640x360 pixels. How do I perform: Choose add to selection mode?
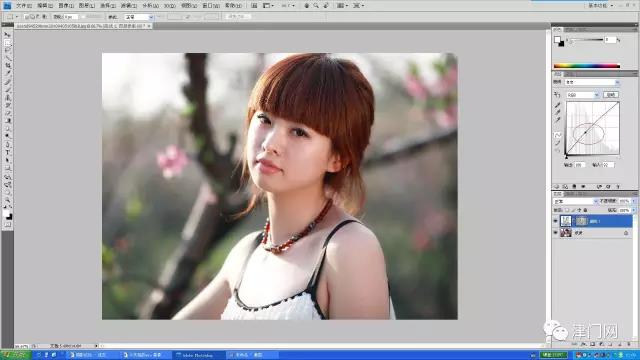pyautogui.click(x=32, y=17)
